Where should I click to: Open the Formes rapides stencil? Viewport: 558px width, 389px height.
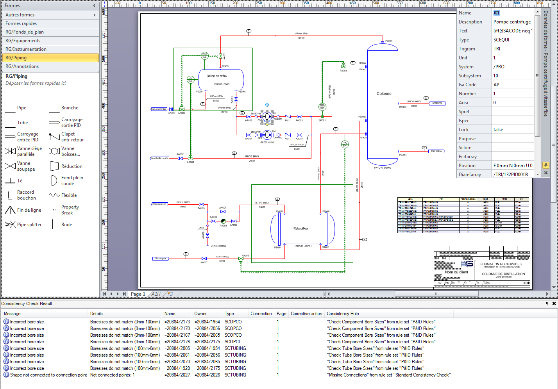[x=50, y=23]
